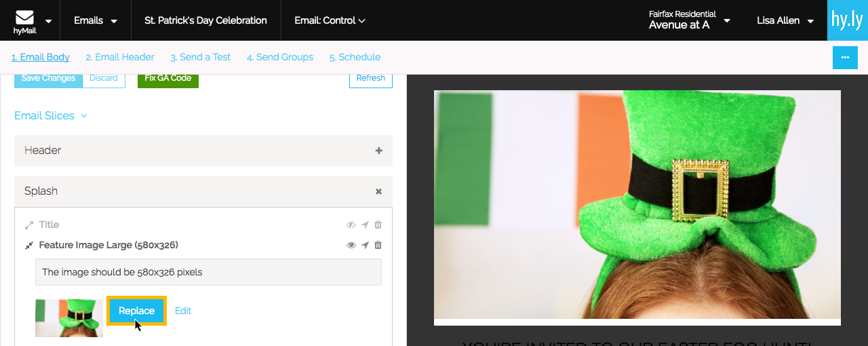Click the Replace image button
This screenshot has width=868, height=346.
tap(136, 311)
